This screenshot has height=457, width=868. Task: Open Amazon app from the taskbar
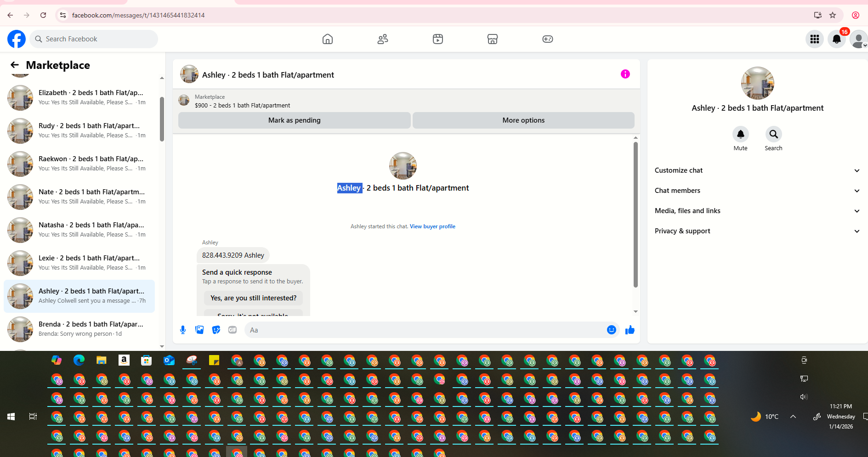124,360
